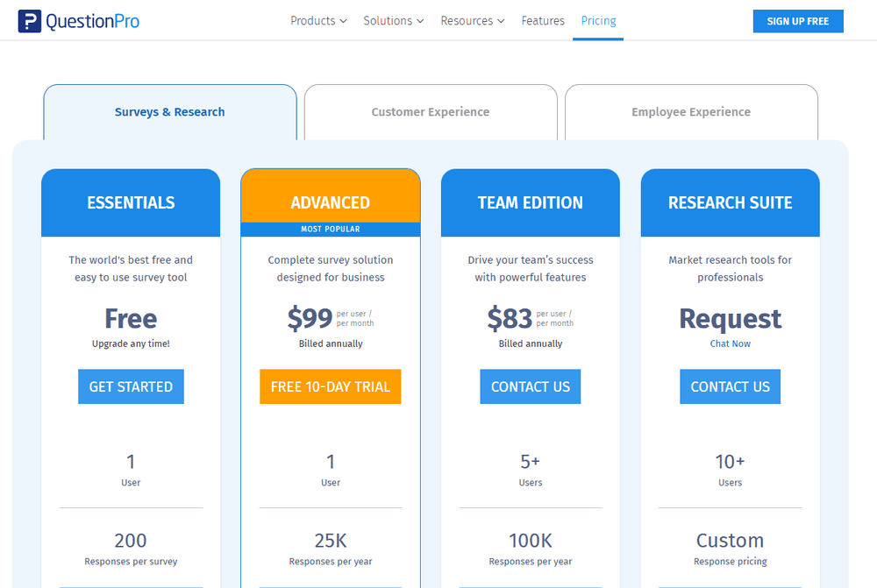Switch to Employee Experience tab
The height and width of the screenshot is (588, 877).
(x=691, y=112)
